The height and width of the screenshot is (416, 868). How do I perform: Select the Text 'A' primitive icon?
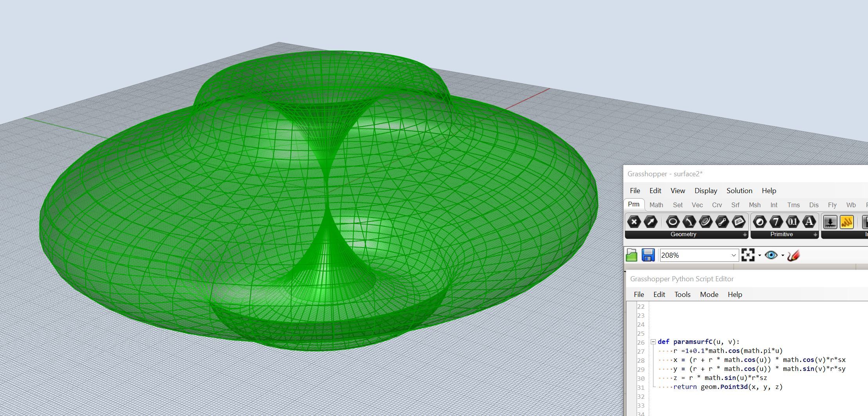coord(809,222)
